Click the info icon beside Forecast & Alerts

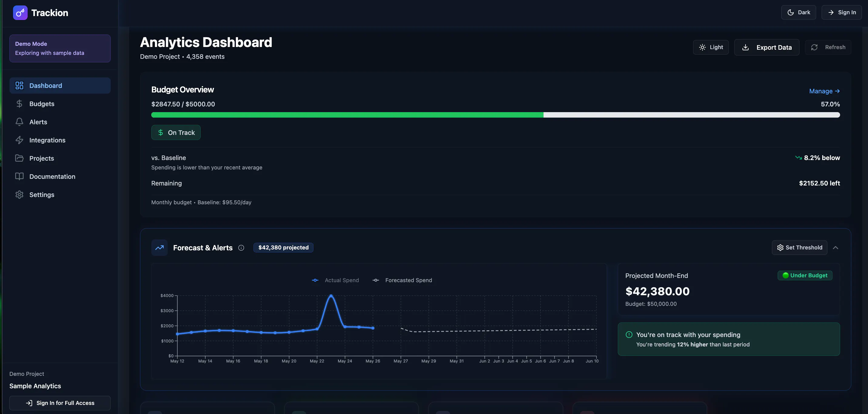pos(241,248)
